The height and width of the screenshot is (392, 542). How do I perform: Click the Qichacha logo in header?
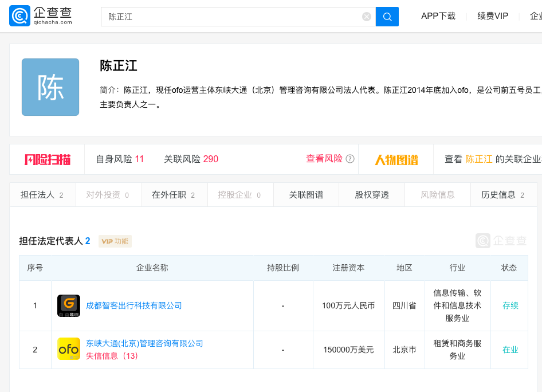pyautogui.click(x=41, y=16)
